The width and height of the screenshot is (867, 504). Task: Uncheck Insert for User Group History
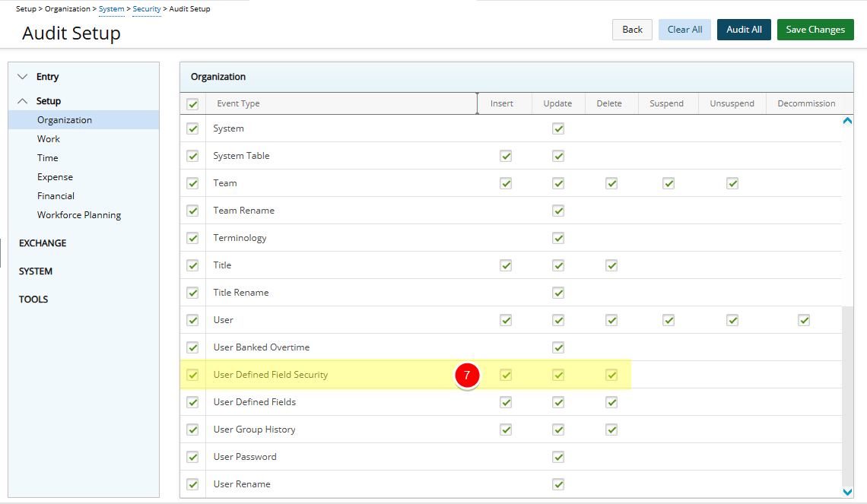pos(506,430)
